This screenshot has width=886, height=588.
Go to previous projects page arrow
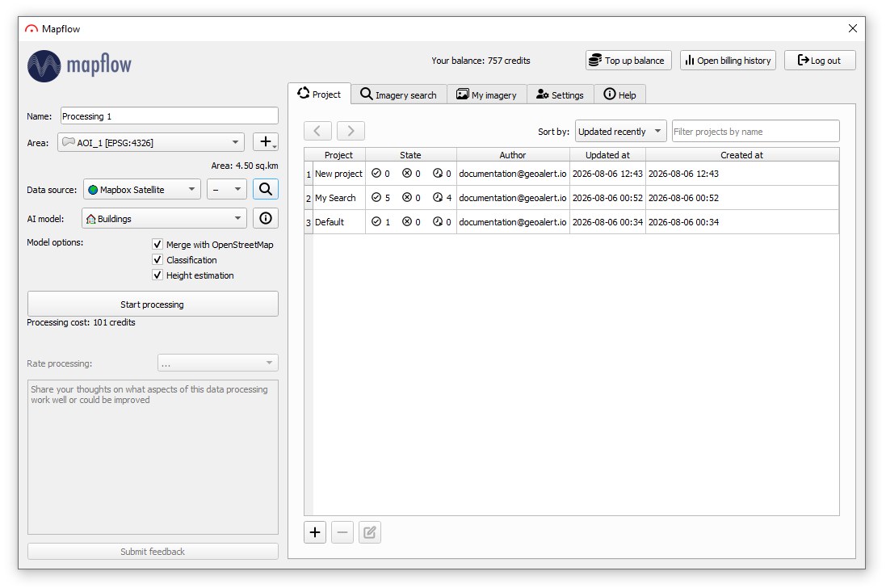(x=317, y=131)
